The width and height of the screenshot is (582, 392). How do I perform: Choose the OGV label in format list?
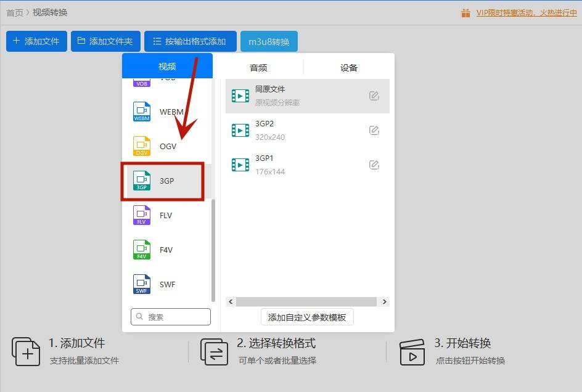[168, 146]
